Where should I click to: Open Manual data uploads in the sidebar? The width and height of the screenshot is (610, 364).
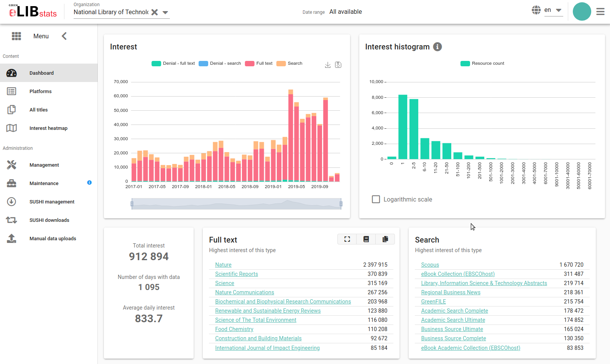(49, 238)
